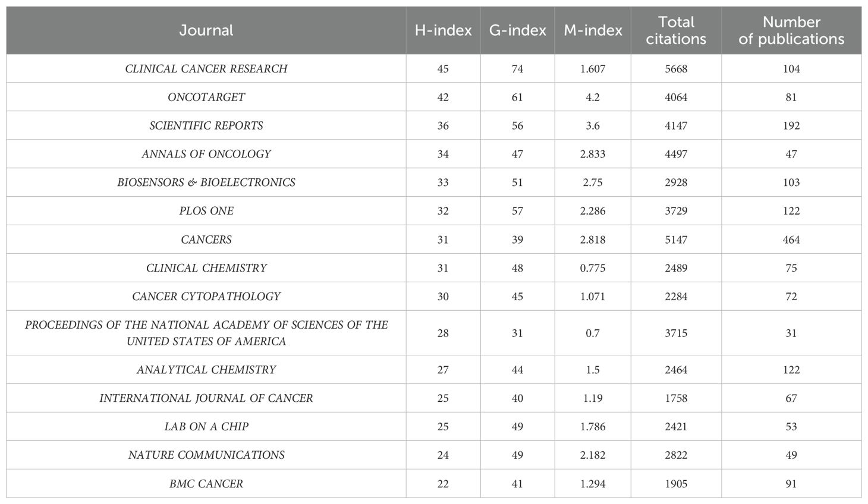This screenshot has width=868, height=504.
Task: Click the M-index column header
Action: coord(593,30)
